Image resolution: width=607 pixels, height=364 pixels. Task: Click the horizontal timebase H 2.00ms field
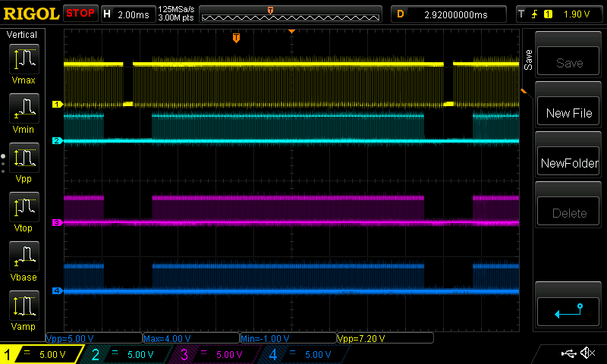[128, 14]
